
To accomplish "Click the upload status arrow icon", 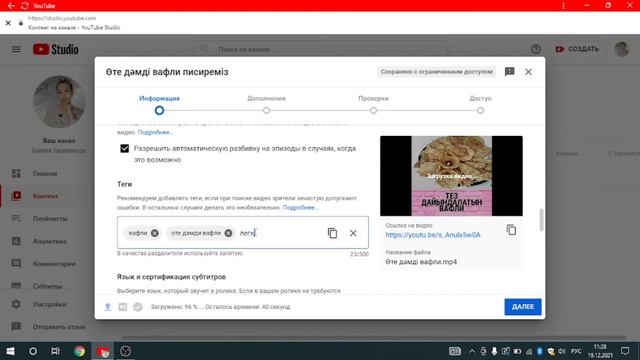I will click(108, 307).
